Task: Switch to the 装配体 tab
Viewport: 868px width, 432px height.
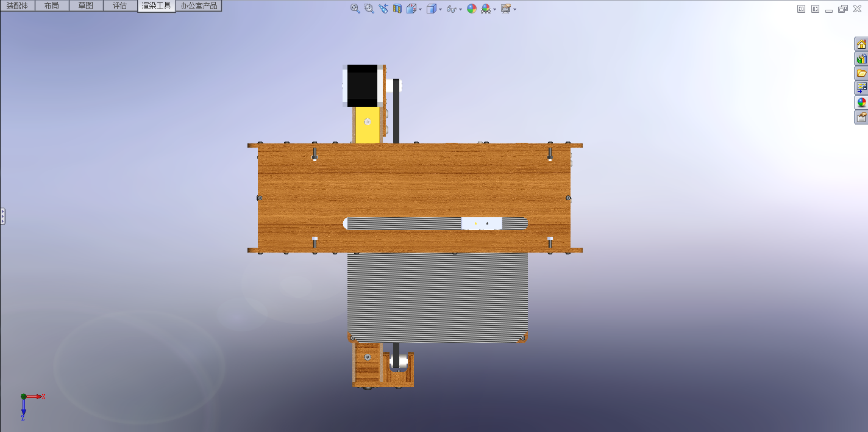Action: coord(17,5)
